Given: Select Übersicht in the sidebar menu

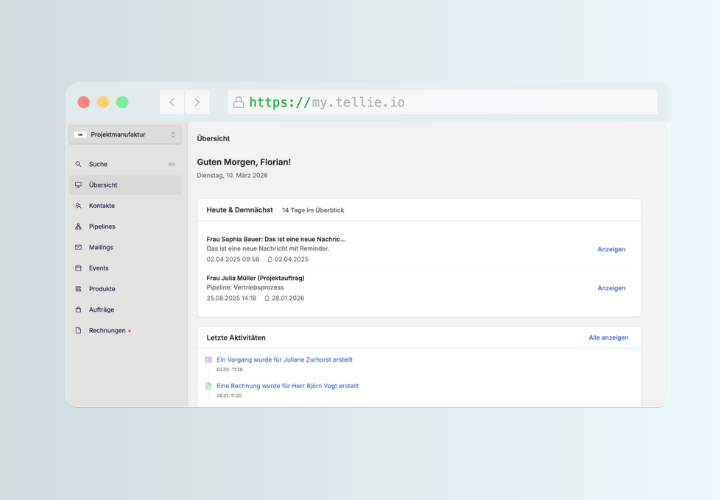Looking at the screenshot, I should click(x=103, y=185).
